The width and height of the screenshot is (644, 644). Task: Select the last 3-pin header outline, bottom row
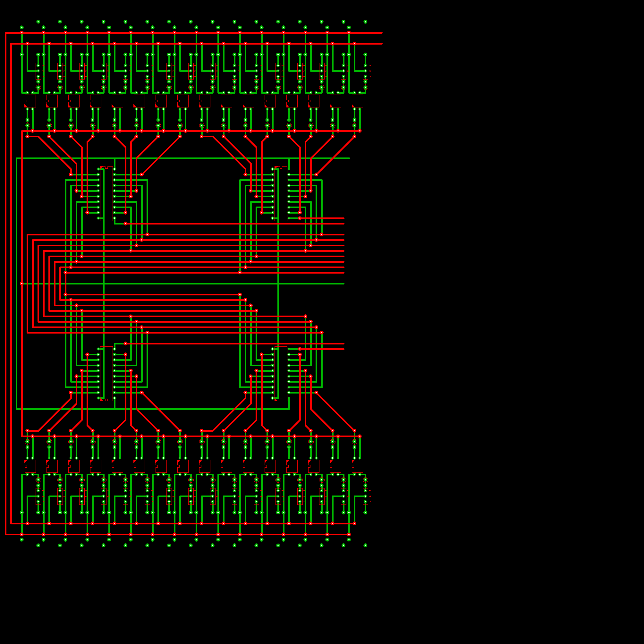coord(365,496)
